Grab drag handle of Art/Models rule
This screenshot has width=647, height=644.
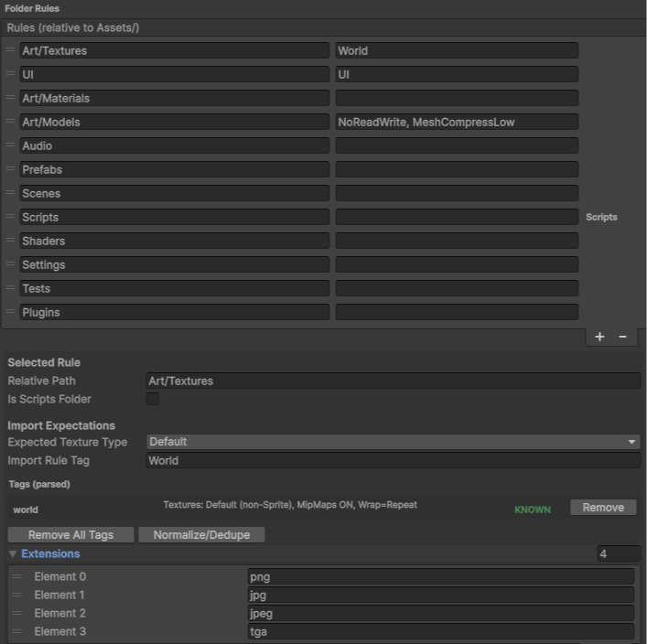click(x=10, y=122)
